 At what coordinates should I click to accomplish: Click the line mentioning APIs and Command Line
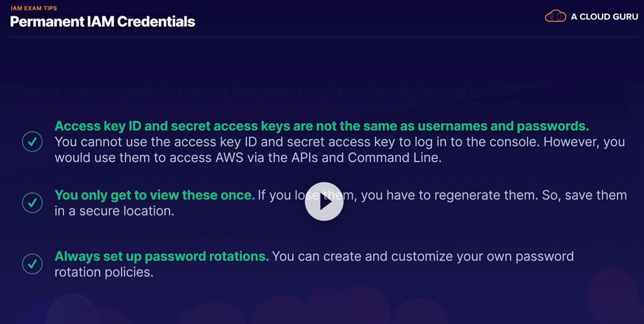[x=248, y=158]
